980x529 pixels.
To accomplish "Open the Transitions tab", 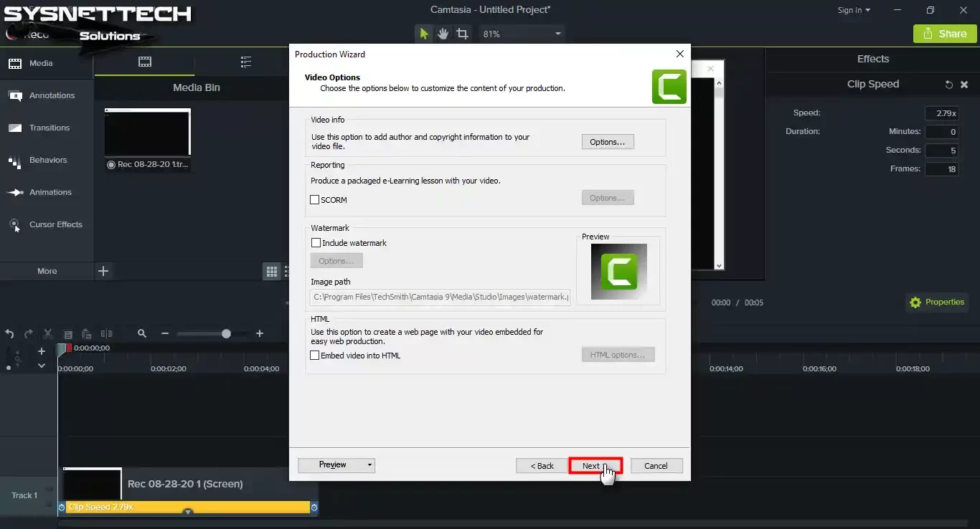I will coord(47,128).
